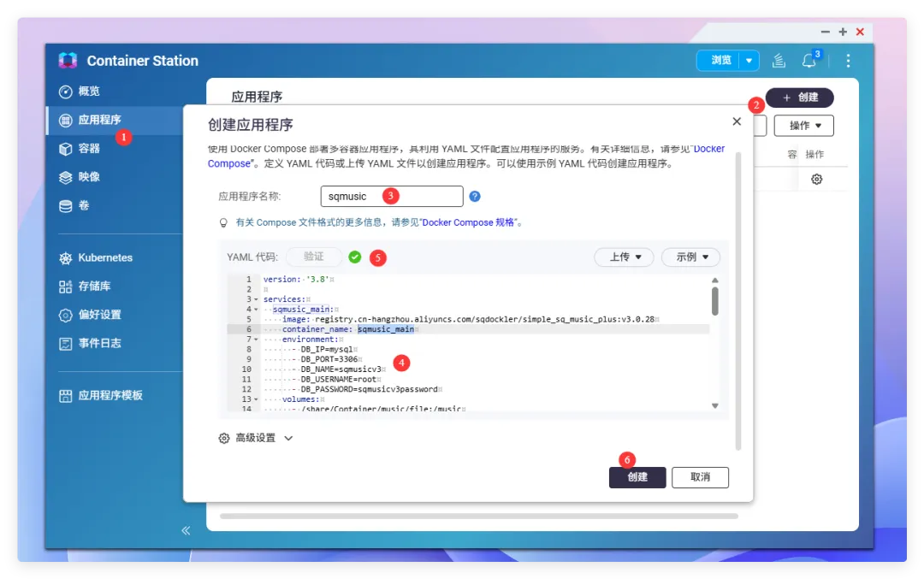924x579 pixels.
Task: Open the notifications bell icon
Action: pyautogui.click(x=809, y=61)
